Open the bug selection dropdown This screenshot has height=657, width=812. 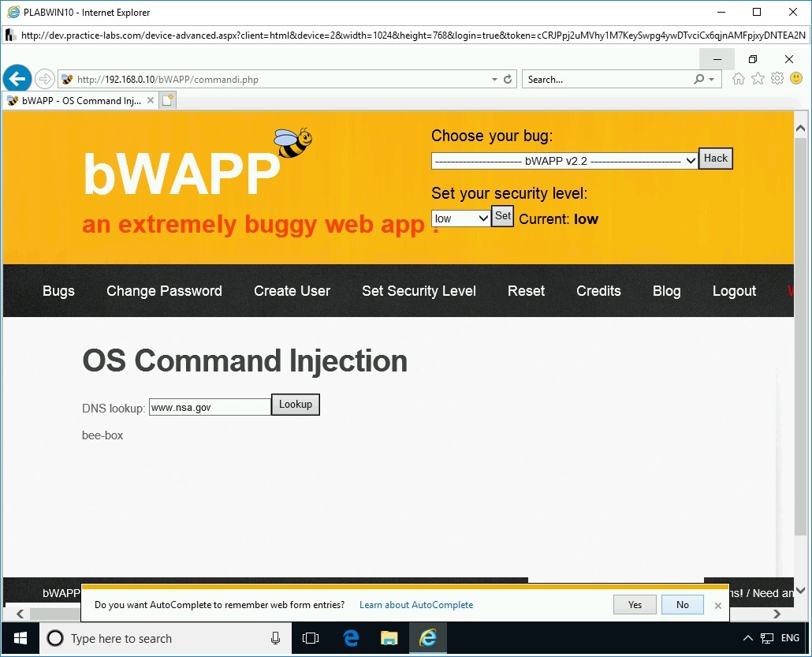(563, 162)
